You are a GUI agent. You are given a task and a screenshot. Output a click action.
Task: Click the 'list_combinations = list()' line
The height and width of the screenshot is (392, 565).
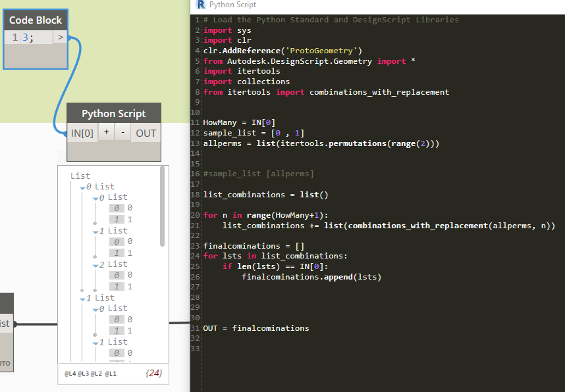coord(265,195)
